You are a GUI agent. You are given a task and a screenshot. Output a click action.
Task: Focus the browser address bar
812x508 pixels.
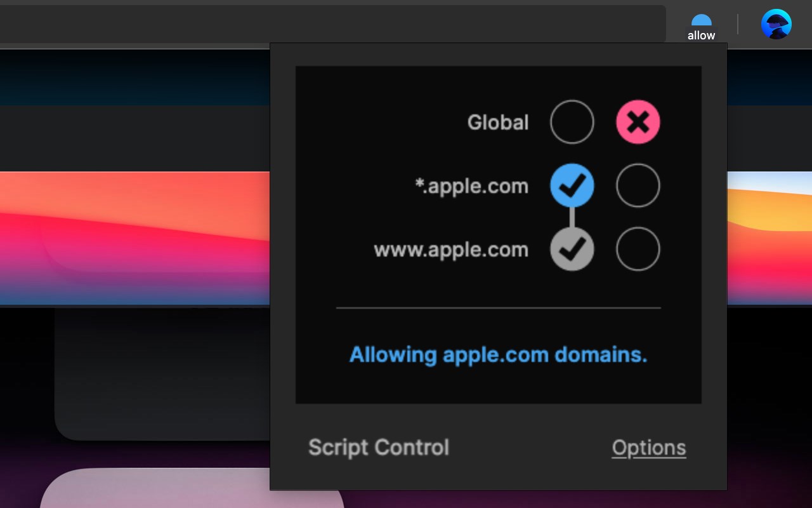[x=332, y=24]
